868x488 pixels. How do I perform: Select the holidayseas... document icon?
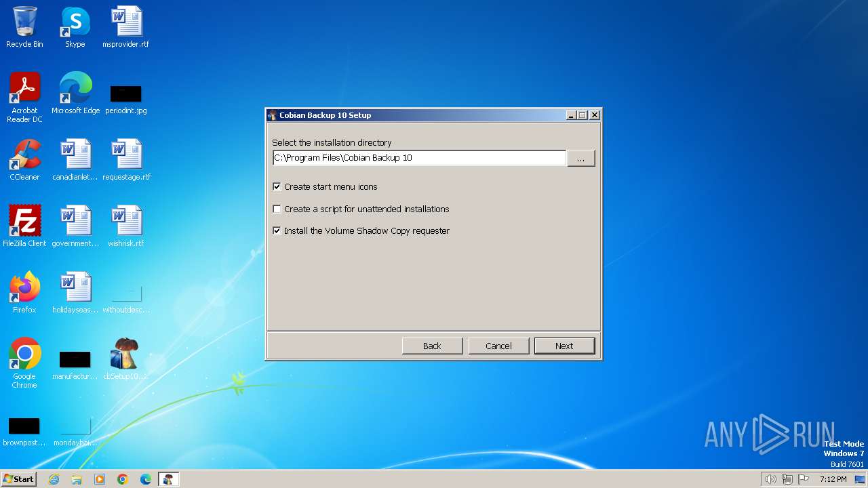(75, 293)
